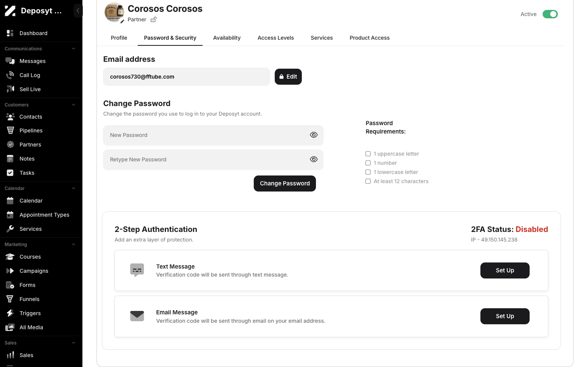This screenshot has height=367, width=588.
Task: Open the Triggers lightning icon
Action: tap(10, 313)
